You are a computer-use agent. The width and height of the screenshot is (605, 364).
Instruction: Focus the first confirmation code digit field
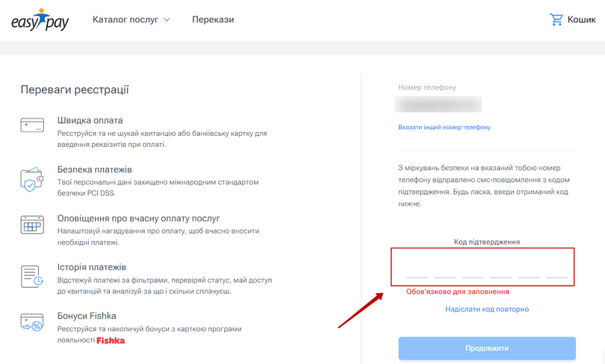coord(417,269)
